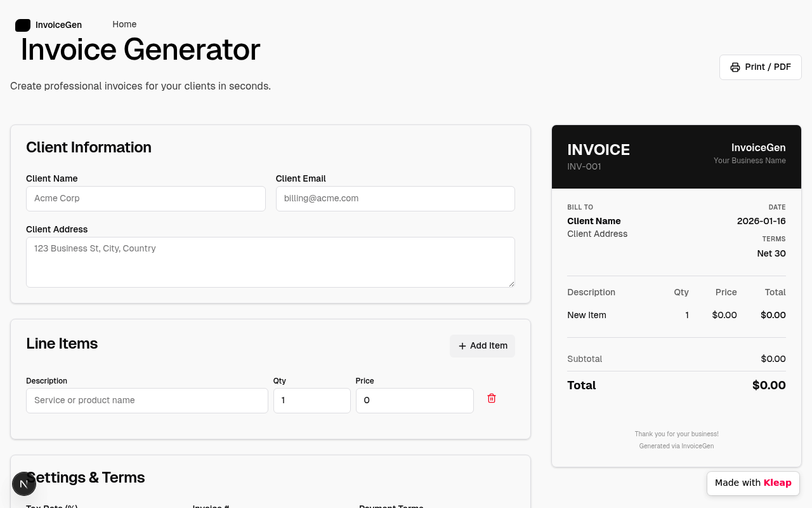Image resolution: width=812 pixels, height=508 pixels.
Task: Focus the Client Name input field
Action: point(145,199)
